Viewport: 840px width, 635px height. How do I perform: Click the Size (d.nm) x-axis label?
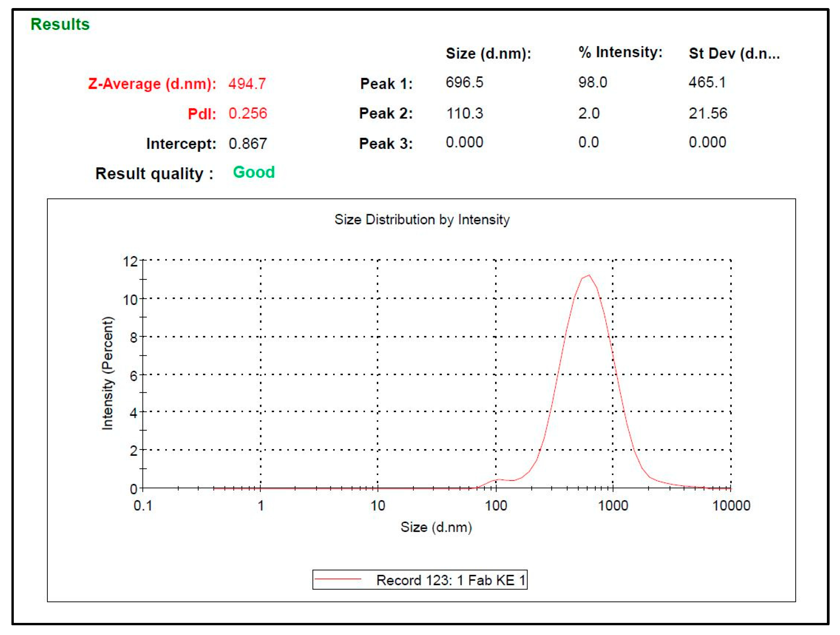(x=436, y=527)
